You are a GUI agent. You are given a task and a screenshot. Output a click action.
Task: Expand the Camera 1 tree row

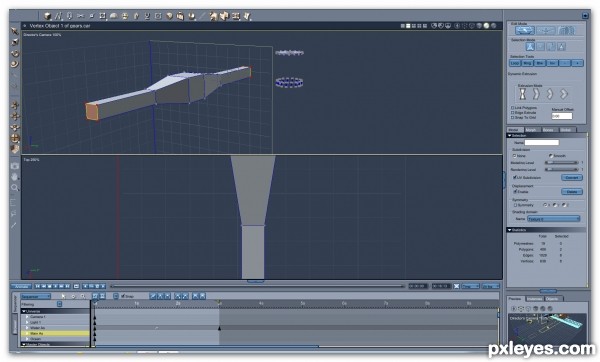(x=27, y=317)
